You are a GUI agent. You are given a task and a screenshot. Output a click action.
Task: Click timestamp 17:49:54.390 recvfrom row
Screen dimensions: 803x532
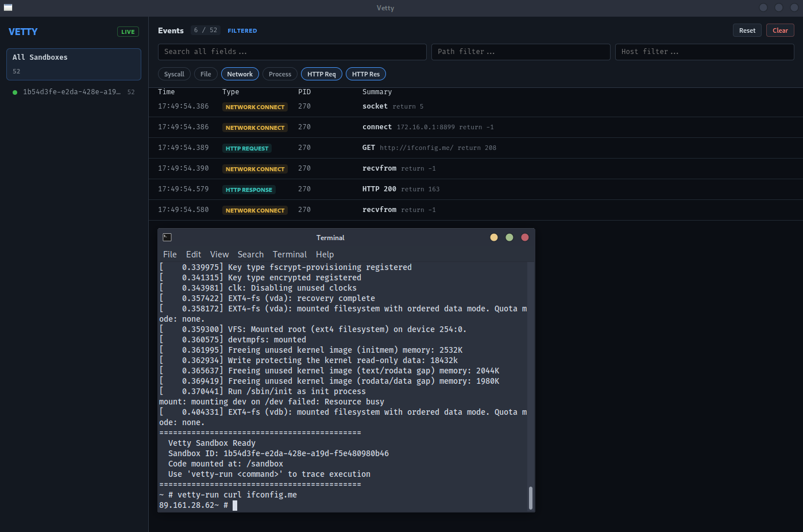pos(183,168)
